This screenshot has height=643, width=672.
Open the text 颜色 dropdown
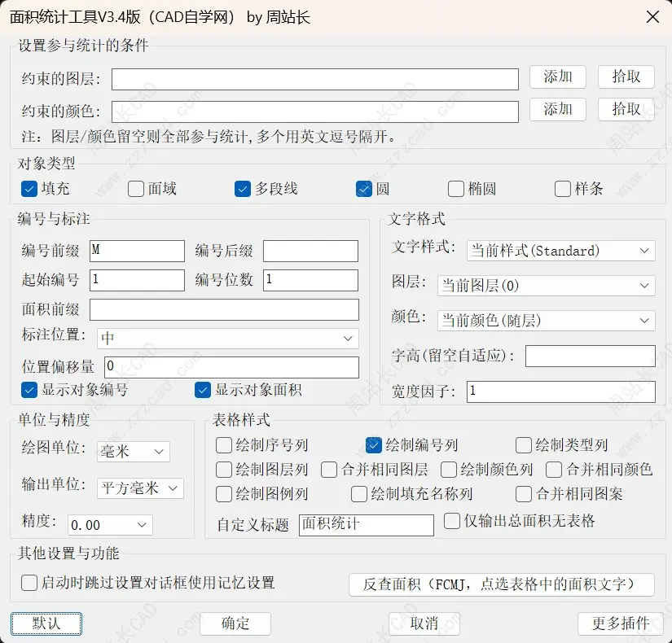(546, 321)
